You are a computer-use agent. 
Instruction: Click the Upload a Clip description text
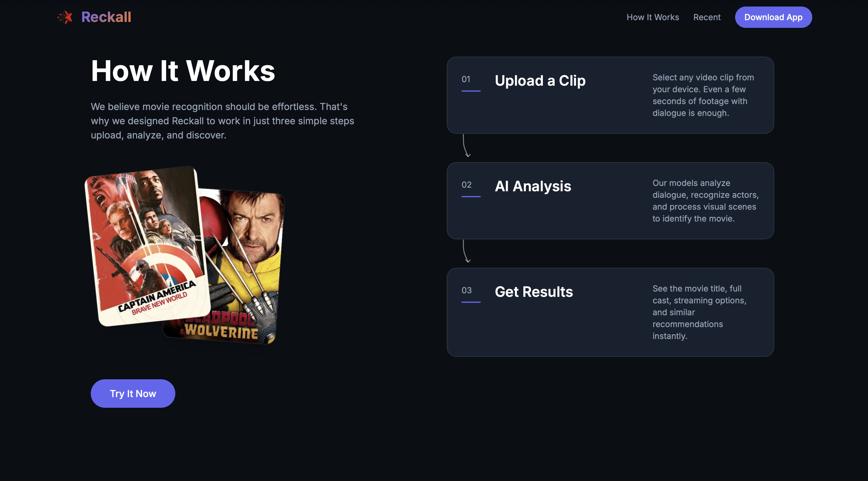pyautogui.click(x=702, y=95)
